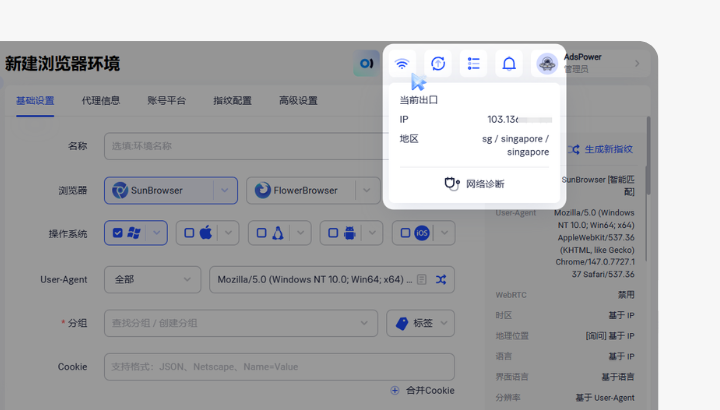Click the plus icon beside 合并Cookie
This screenshot has height=410, width=720.
coord(395,390)
